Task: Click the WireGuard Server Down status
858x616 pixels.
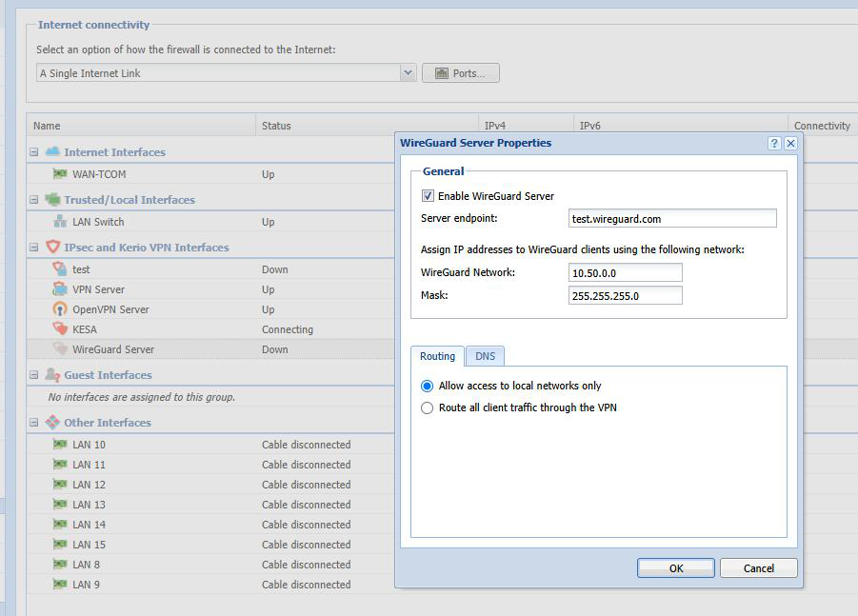Action: 274,349
